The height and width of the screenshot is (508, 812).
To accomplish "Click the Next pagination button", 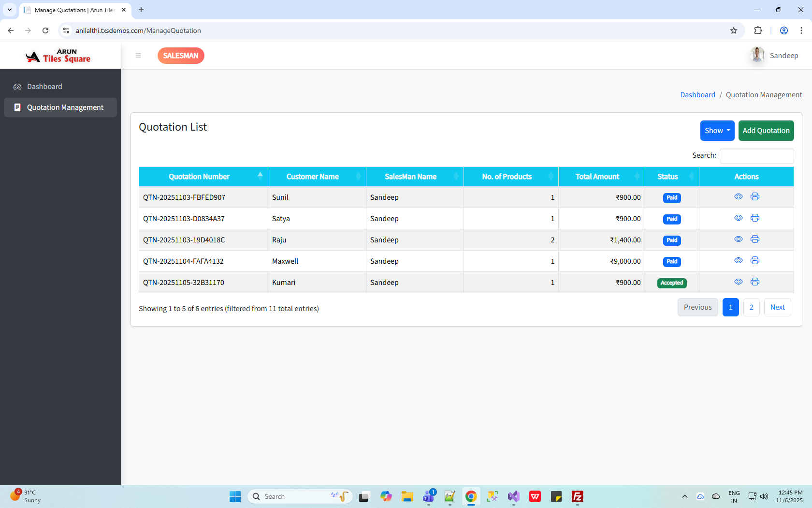I will pos(777,307).
